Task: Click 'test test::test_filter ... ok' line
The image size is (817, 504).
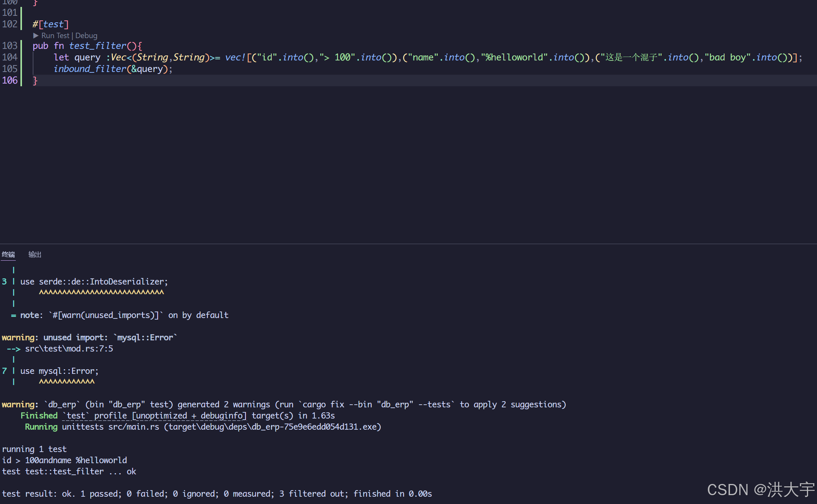Action: (69, 472)
